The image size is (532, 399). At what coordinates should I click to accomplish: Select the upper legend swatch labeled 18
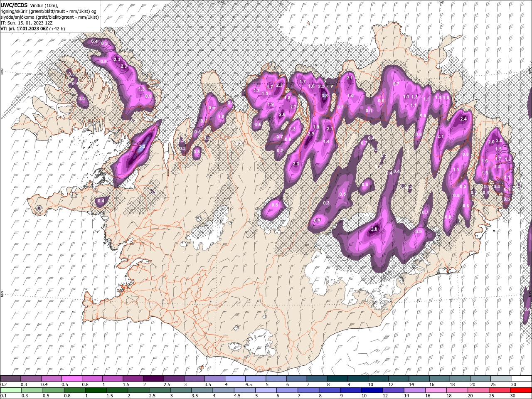(x=459, y=379)
